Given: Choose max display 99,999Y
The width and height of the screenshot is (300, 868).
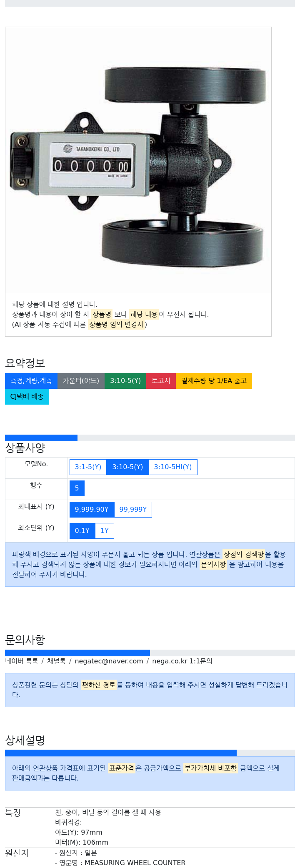Looking at the screenshot, I should click(133, 510).
